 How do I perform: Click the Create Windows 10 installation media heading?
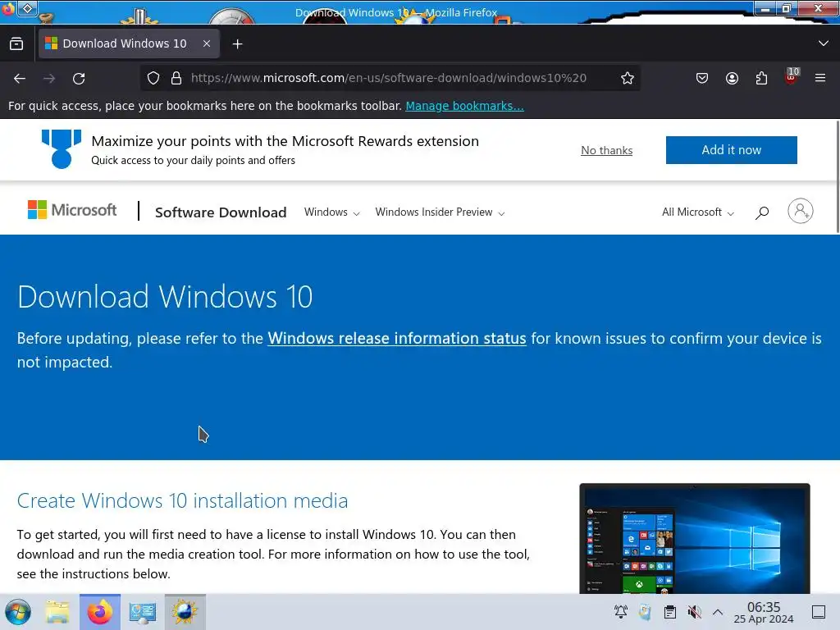[182, 500]
